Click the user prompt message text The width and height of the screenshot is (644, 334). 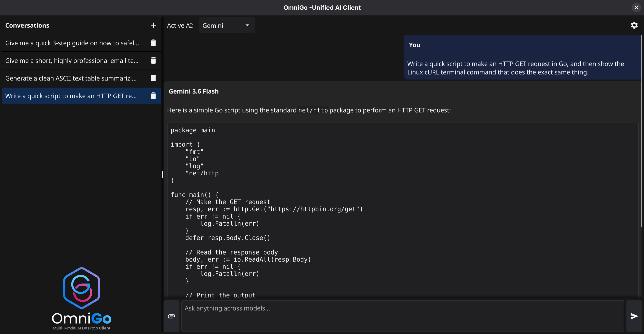(x=515, y=68)
